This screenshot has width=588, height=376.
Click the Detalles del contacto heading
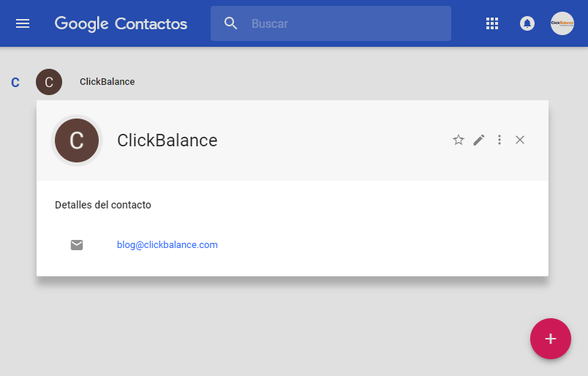[x=103, y=205]
